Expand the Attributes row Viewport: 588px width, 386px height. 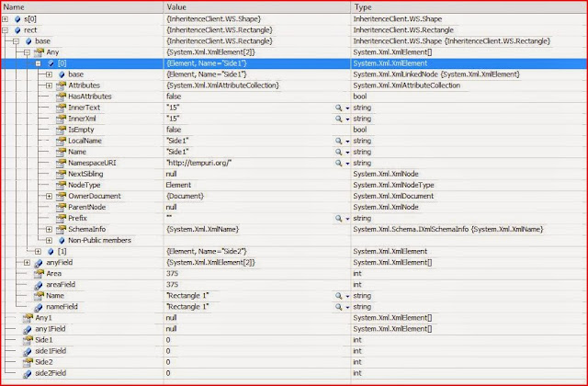(49, 85)
